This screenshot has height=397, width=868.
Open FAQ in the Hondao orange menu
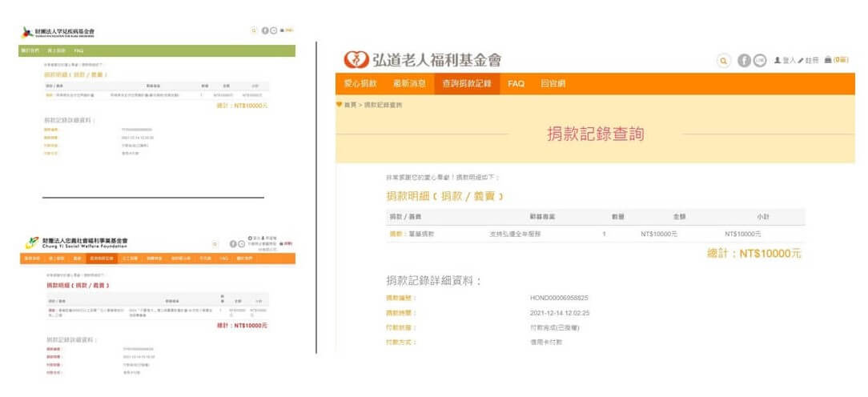tap(516, 83)
